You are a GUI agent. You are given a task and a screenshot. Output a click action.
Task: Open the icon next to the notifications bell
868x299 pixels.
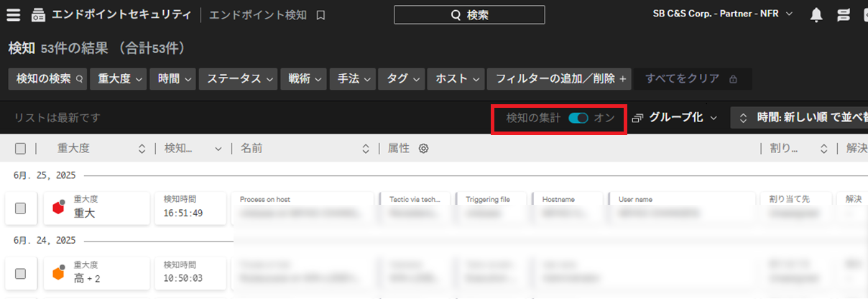tap(844, 14)
